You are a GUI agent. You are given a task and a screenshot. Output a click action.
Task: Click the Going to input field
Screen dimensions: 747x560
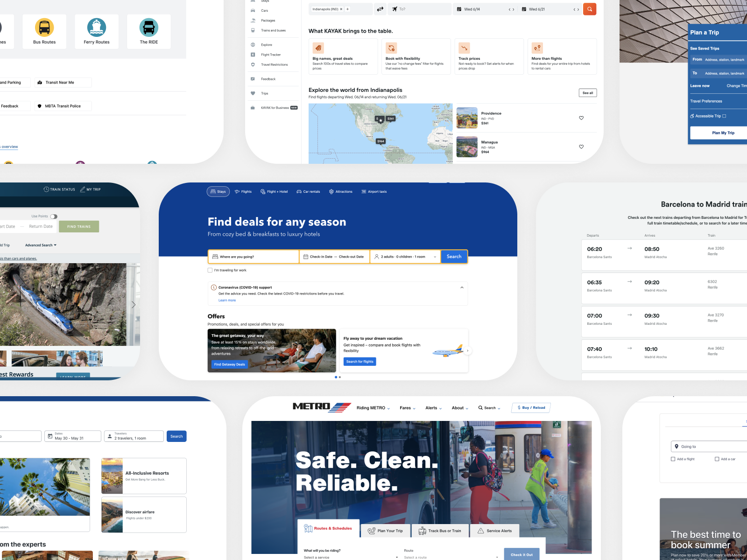(709, 447)
